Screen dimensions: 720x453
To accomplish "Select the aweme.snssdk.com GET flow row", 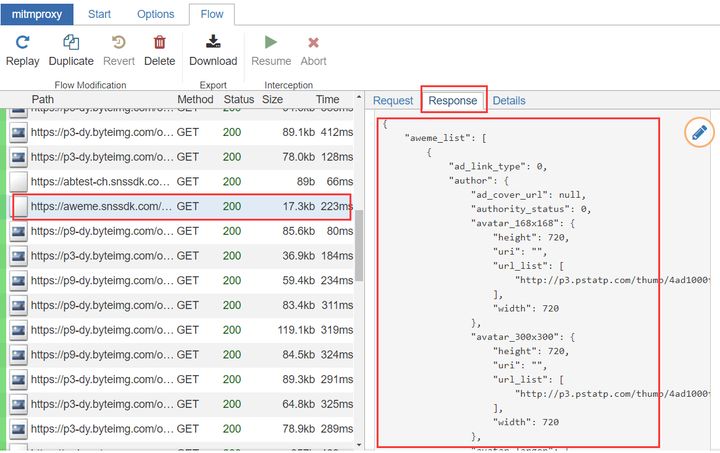I will [180, 207].
